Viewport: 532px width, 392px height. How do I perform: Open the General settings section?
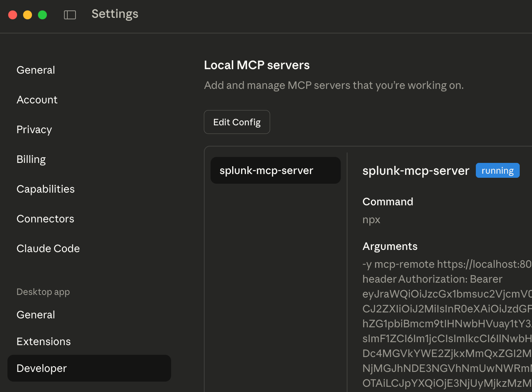coord(35,70)
